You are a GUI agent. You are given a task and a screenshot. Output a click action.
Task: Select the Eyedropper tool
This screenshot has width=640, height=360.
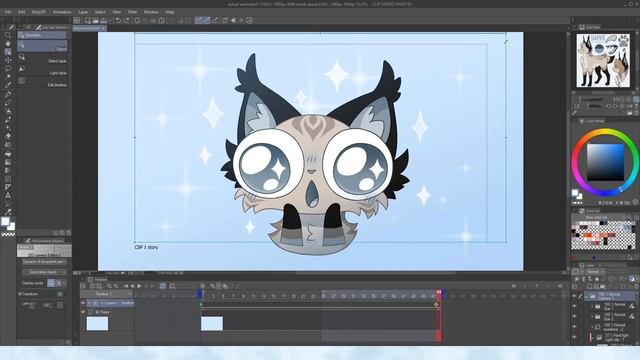[8, 85]
